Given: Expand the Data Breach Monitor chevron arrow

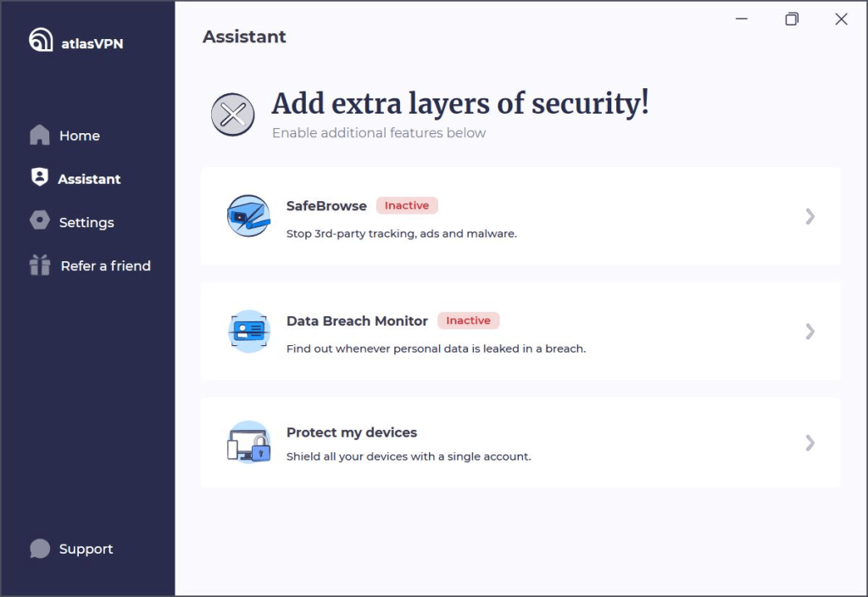Looking at the screenshot, I should (x=810, y=332).
